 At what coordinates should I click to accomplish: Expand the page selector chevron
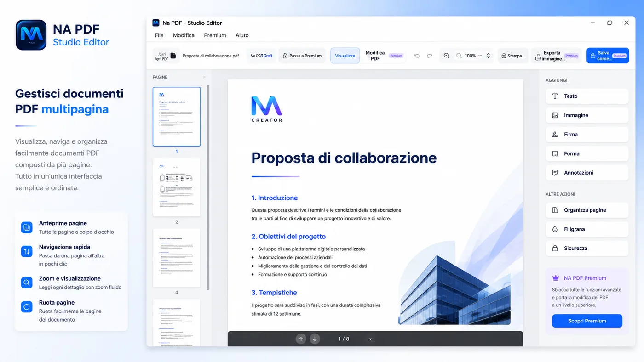point(370,339)
